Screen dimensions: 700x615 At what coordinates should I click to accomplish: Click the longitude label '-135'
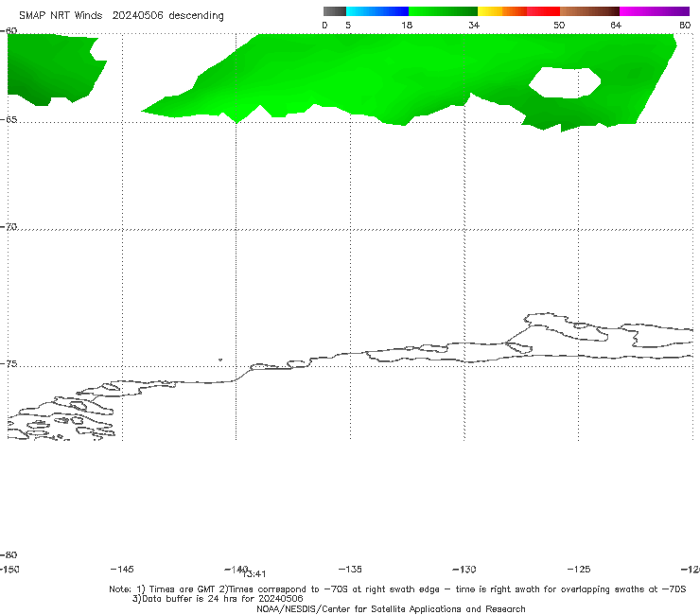pos(350,569)
